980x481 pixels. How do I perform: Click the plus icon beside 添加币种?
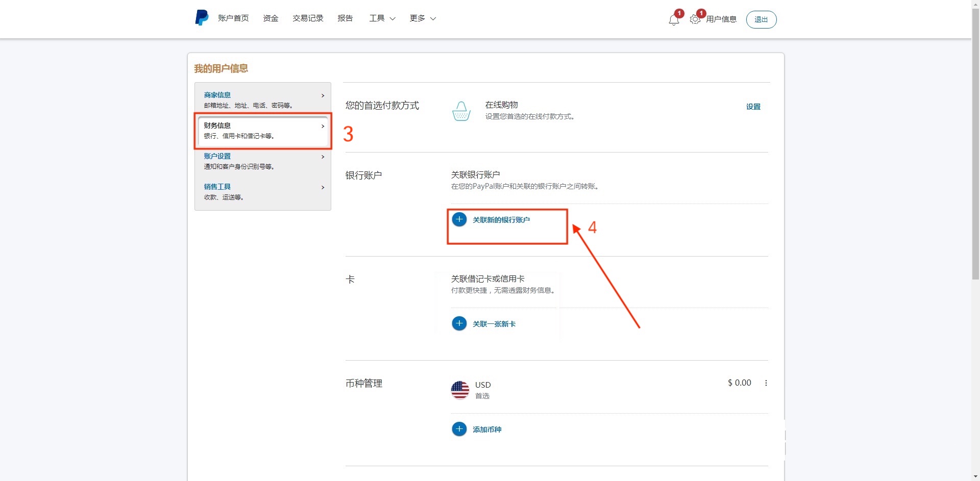pos(459,429)
